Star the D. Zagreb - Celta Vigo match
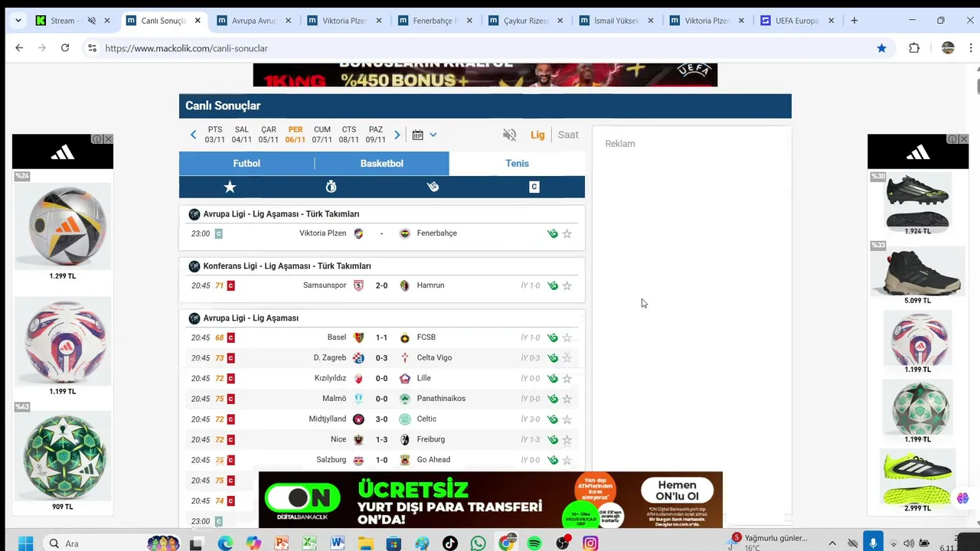The width and height of the screenshot is (980, 551). [x=567, y=358]
